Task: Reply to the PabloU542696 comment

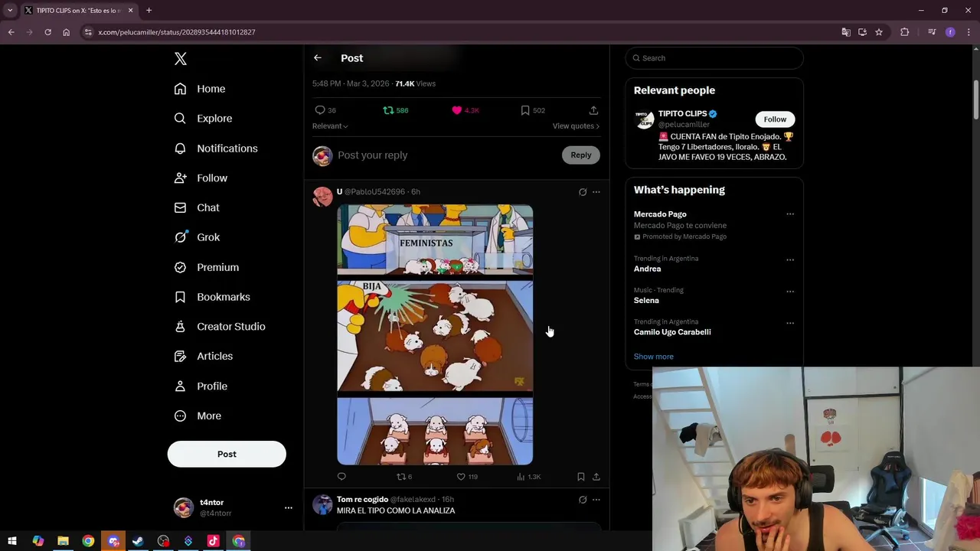Action: click(x=341, y=477)
